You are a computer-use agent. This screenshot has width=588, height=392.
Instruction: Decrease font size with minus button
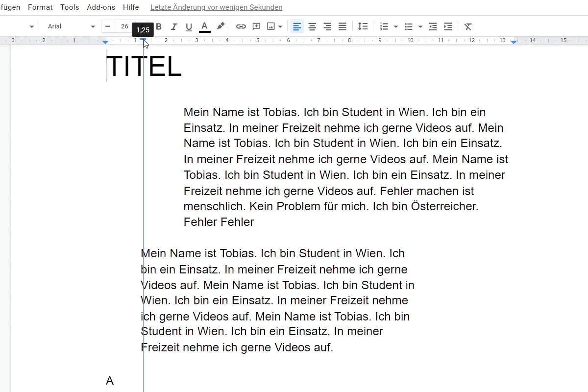[x=108, y=26]
